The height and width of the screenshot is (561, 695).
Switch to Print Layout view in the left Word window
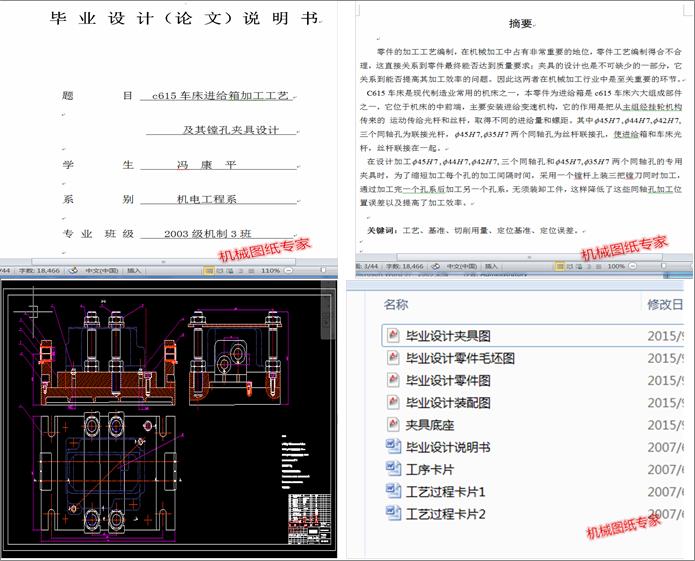[x=209, y=270]
